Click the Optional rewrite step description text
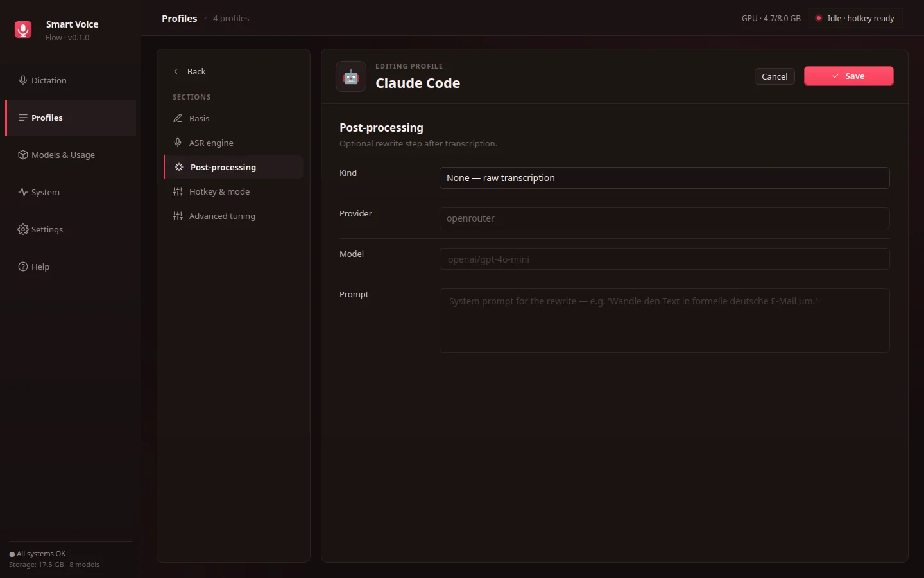 (x=418, y=143)
